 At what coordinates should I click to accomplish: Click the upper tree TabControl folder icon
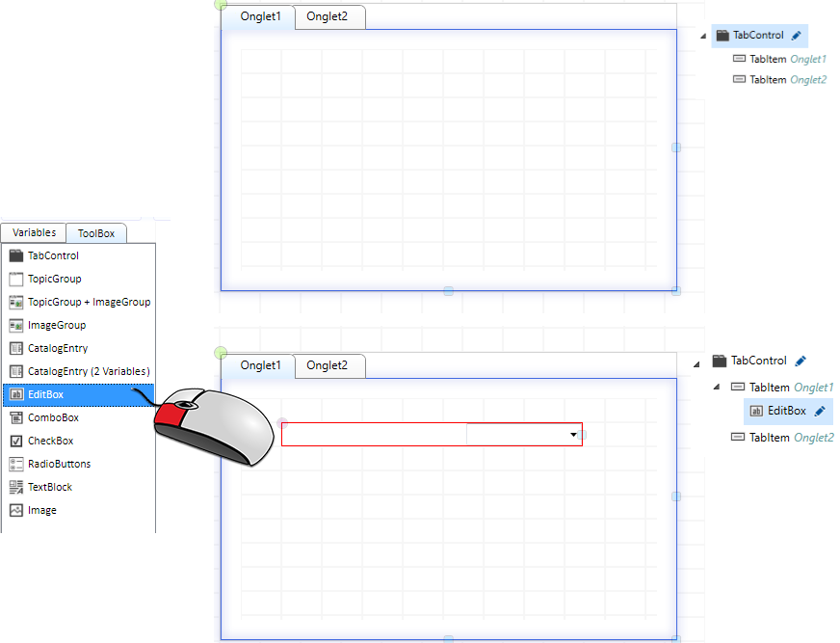[722, 36]
